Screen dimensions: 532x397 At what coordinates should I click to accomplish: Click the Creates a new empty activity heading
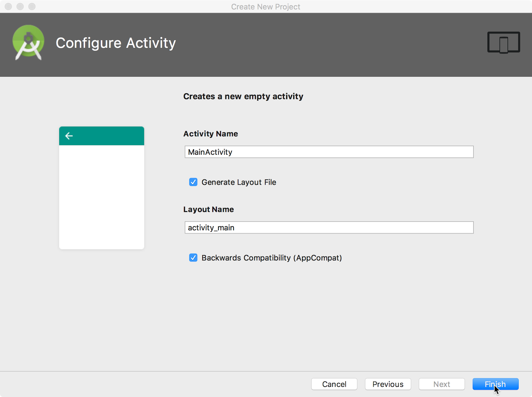coord(243,96)
